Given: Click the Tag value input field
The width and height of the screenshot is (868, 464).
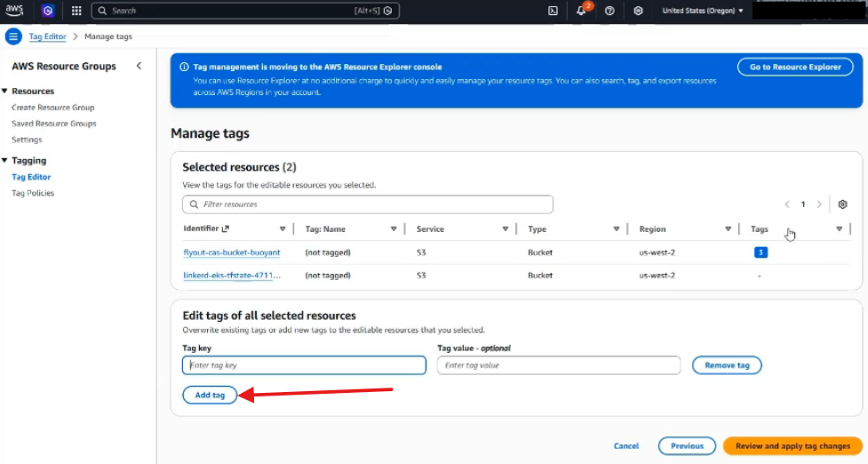Looking at the screenshot, I should pyautogui.click(x=559, y=365).
